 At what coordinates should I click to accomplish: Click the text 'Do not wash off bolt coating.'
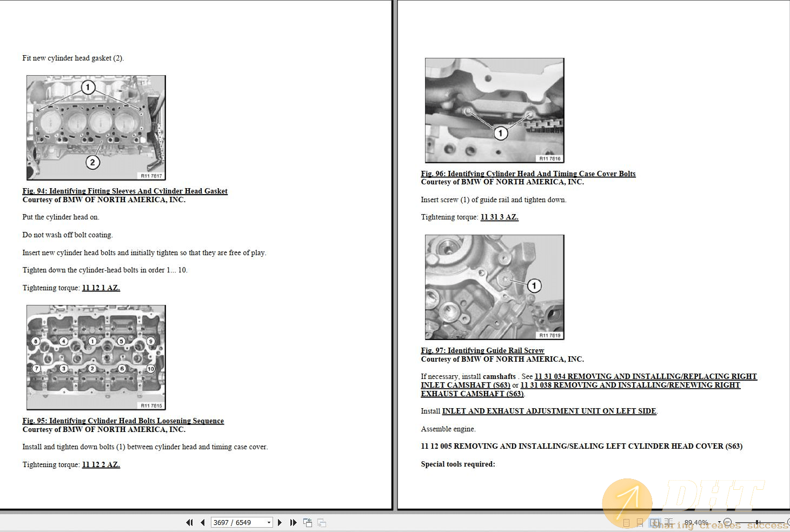[x=68, y=235]
